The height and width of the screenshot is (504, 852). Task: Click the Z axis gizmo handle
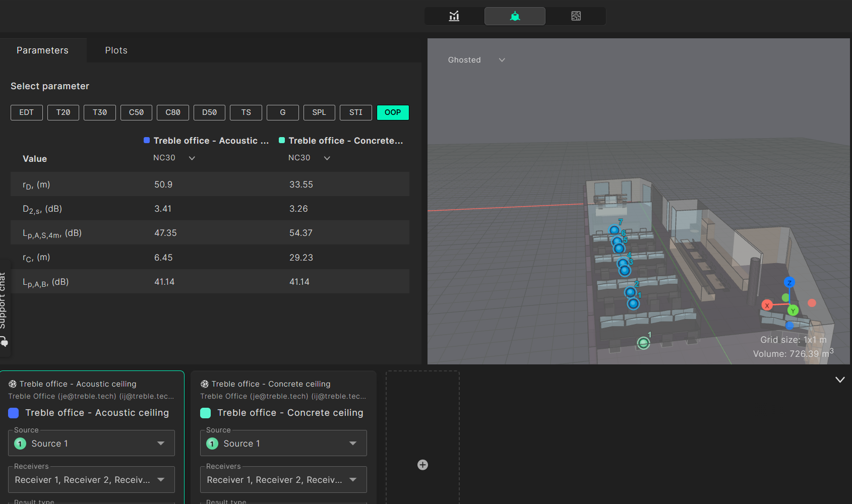[x=789, y=283]
